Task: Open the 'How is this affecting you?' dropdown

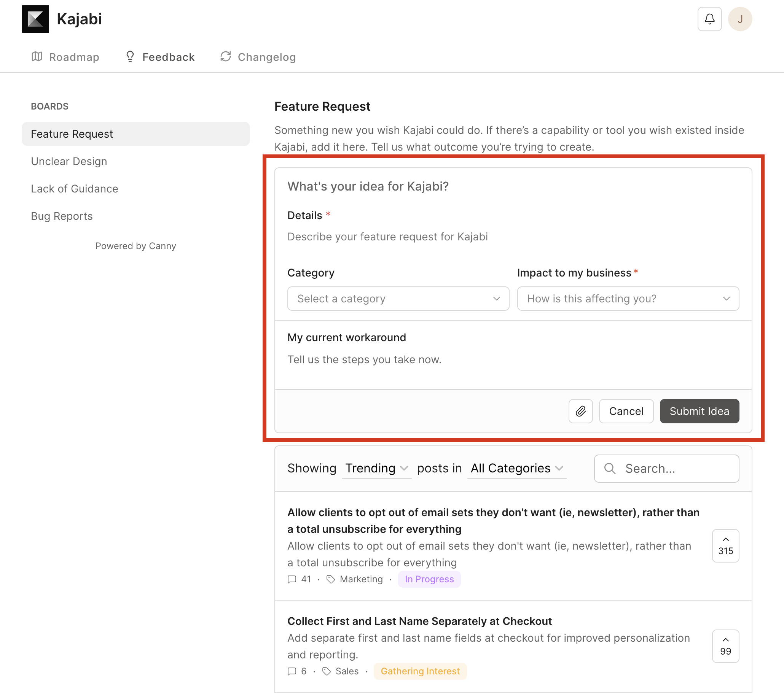Action: [x=628, y=299]
